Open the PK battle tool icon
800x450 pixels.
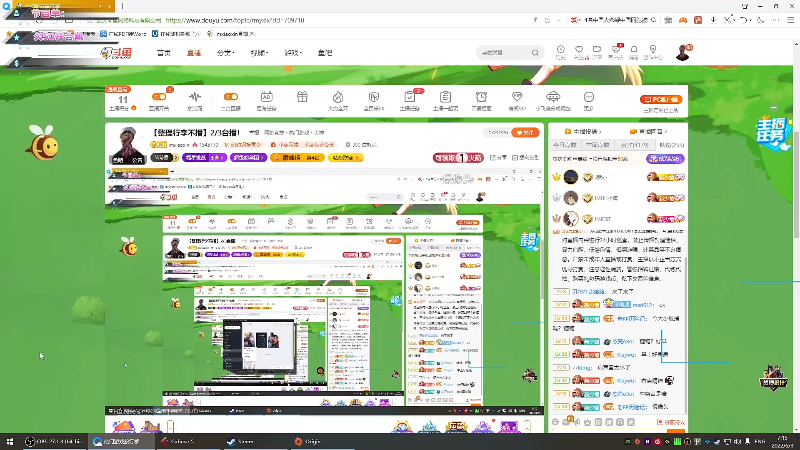pos(373,97)
